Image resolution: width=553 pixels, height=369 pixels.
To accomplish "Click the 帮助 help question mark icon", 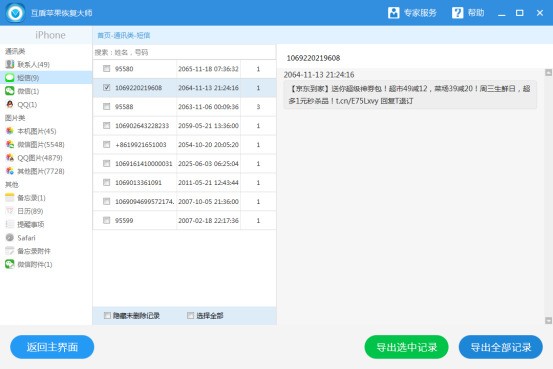I will 457,13.
